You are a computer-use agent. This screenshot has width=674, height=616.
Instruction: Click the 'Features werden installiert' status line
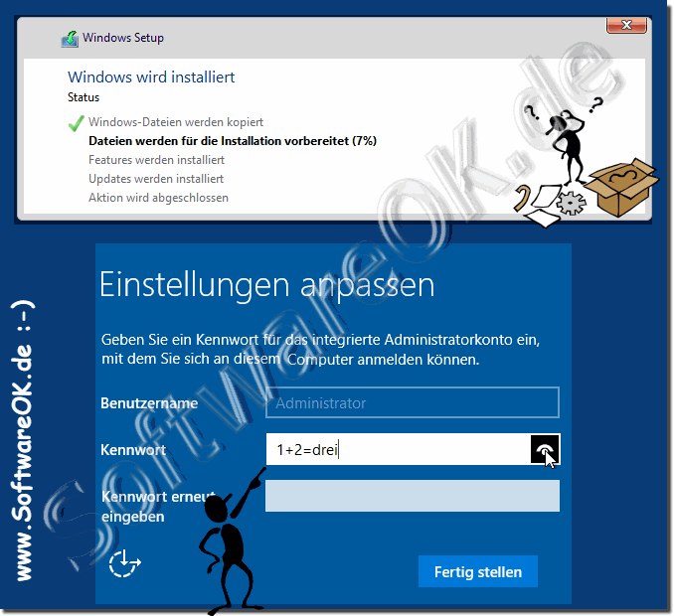click(x=156, y=160)
